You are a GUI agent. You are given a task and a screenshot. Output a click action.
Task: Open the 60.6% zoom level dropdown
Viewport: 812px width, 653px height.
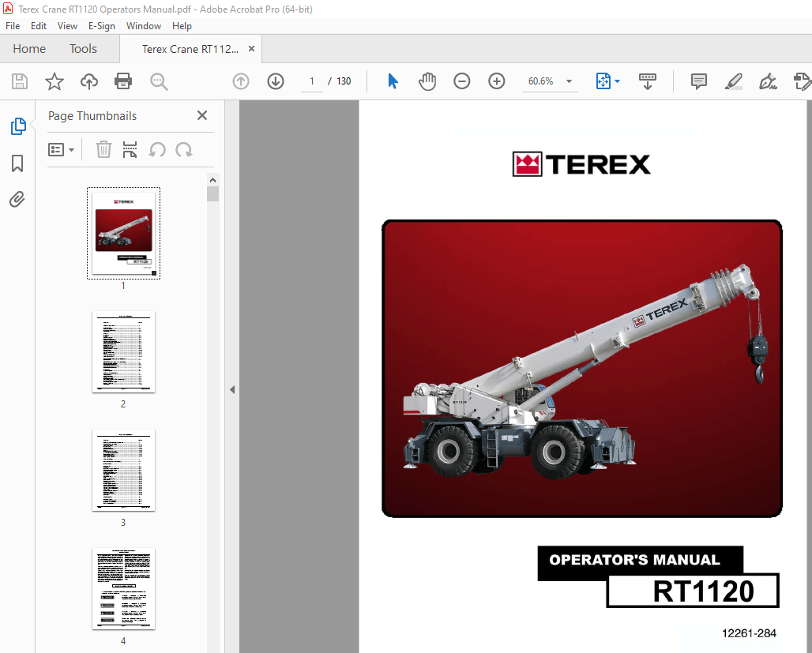pyautogui.click(x=568, y=81)
